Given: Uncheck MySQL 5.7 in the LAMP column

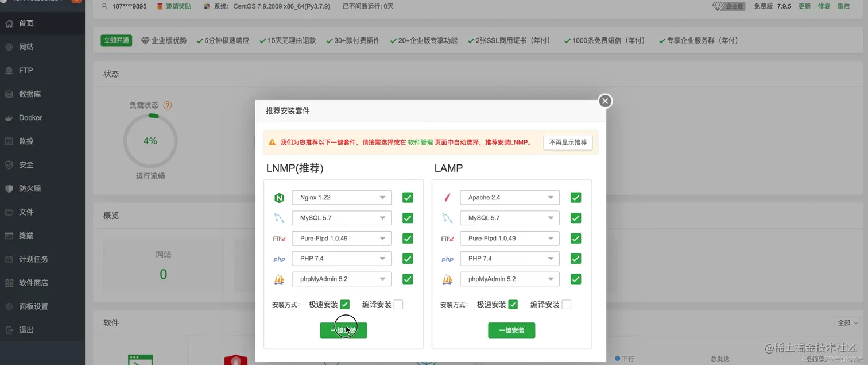Looking at the screenshot, I should pyautogui.click(x=575, y=218).
